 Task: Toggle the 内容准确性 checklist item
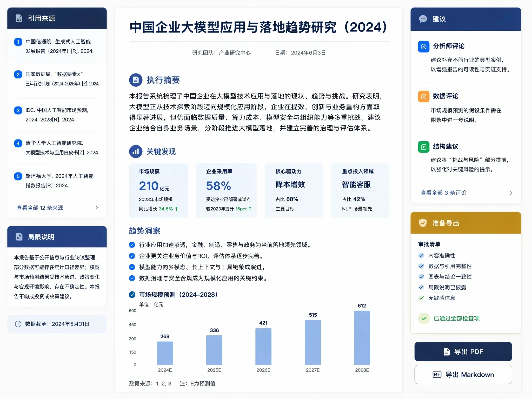421,256
